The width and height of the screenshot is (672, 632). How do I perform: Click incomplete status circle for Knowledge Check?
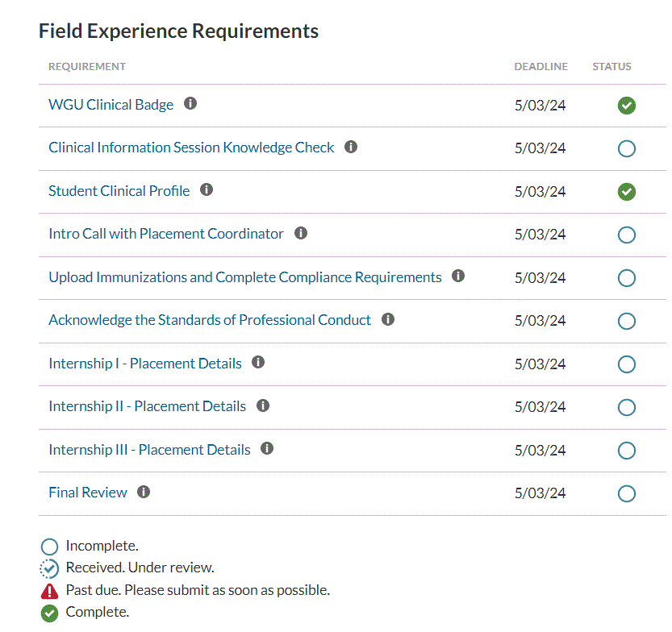626,148
